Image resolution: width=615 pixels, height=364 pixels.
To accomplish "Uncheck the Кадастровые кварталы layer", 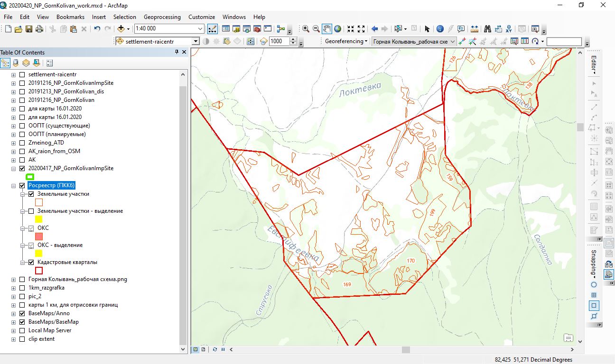I will click(x=31, y=262).
